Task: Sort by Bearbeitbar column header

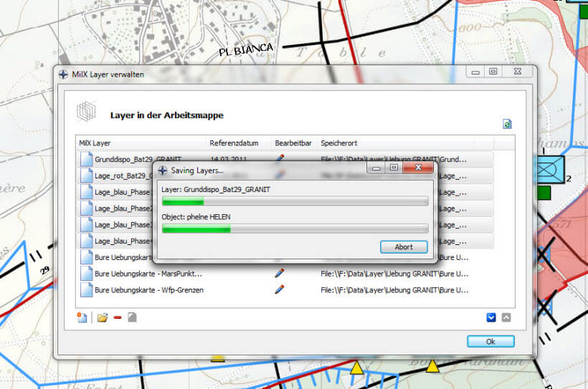Action: point(293,143)
